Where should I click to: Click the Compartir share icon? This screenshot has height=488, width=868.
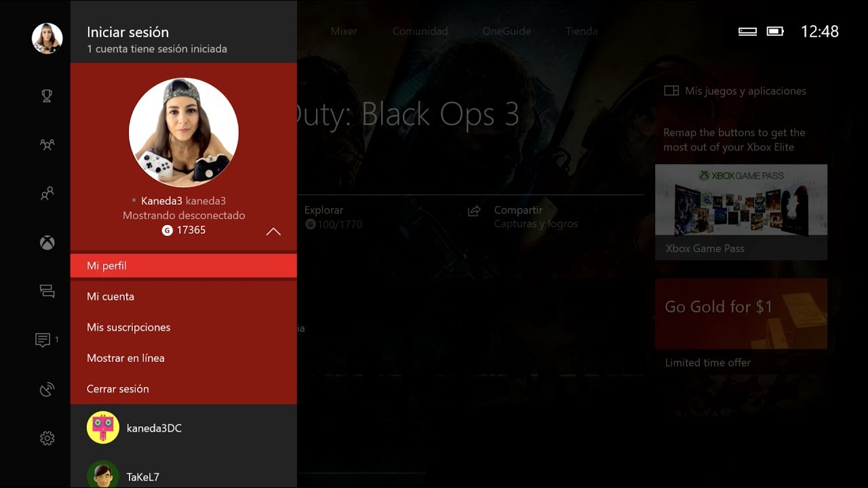pyautogui.click(x=475, y=211)
